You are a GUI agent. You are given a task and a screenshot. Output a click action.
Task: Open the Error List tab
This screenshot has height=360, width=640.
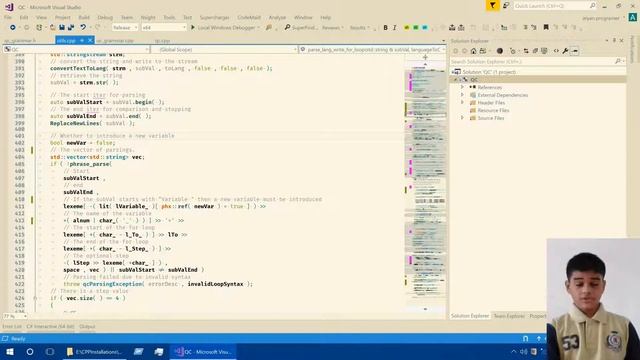(12, 327)
